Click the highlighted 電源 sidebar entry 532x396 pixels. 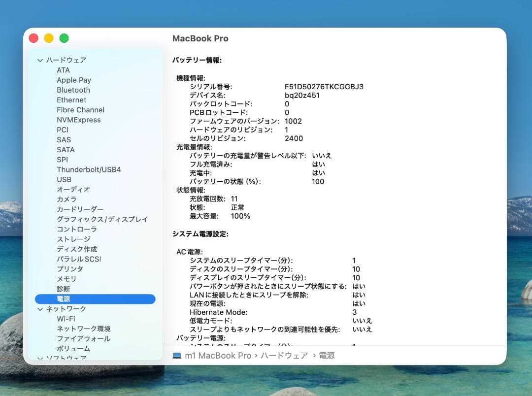click(64, 299)
